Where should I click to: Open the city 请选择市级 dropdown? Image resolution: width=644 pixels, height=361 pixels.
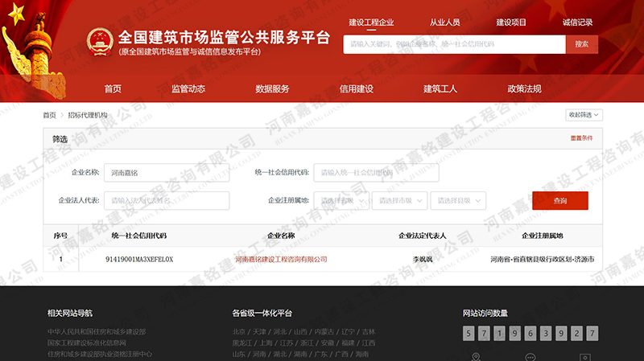[x=399, y=201]
